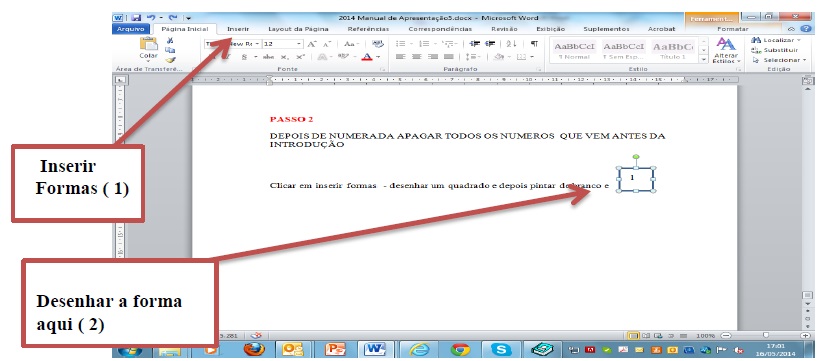Undo the last action
This screenshot has height=361, width=829.
pos(150,18)
